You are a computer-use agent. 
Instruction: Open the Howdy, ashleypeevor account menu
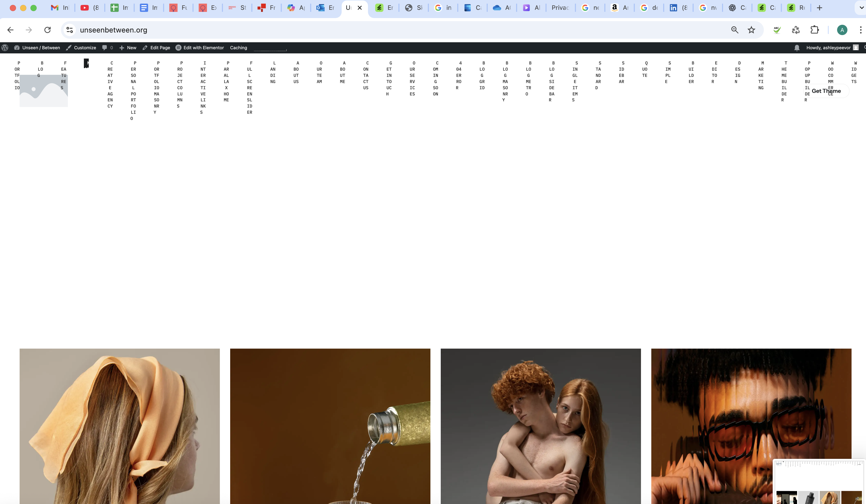828,48
